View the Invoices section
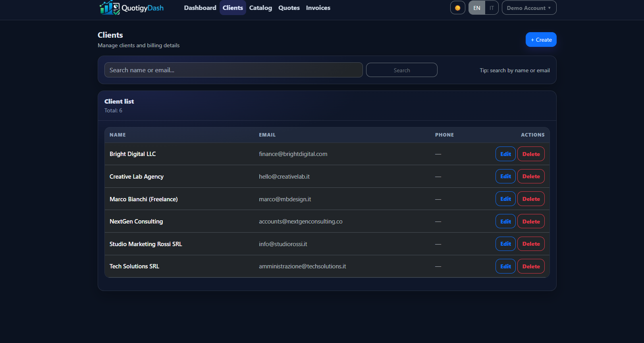Viewport: 644px width, 343px height. [318, 8]
